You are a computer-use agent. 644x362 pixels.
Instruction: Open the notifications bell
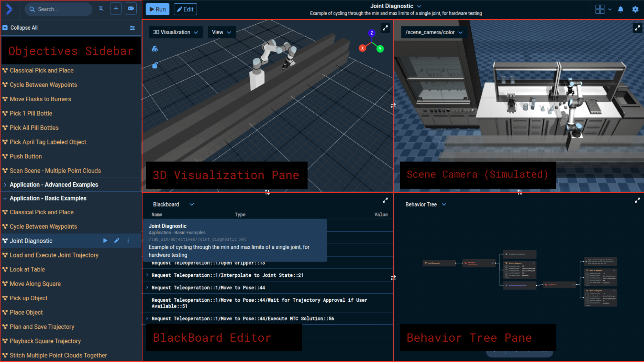tap(621, 9)
